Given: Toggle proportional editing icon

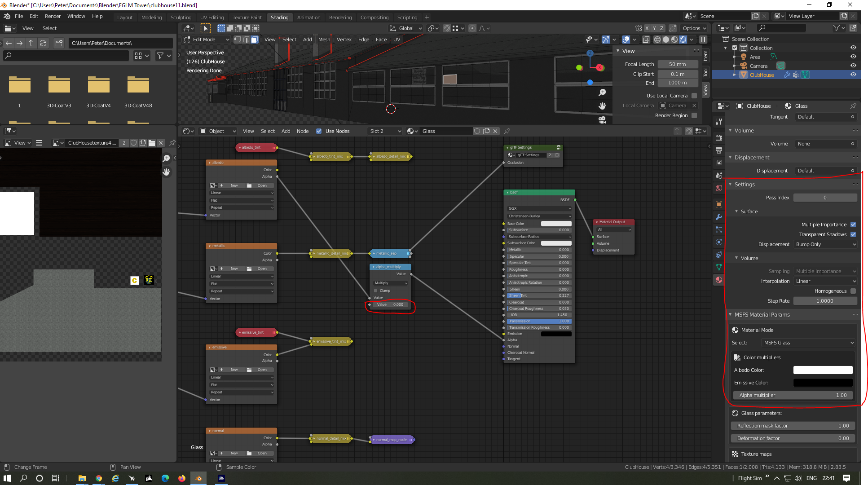Looking at the screenshot, I should pyautogui.click(x=472, y=28).
